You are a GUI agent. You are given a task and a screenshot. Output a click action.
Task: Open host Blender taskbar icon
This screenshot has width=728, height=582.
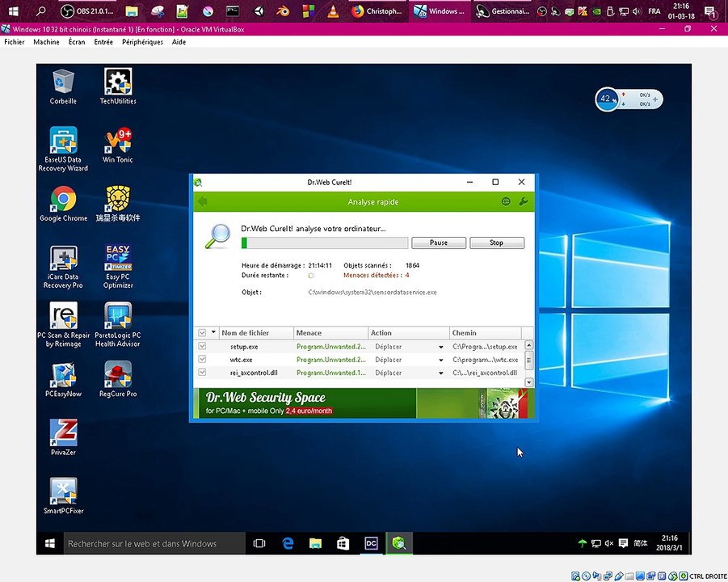[283, 11]
